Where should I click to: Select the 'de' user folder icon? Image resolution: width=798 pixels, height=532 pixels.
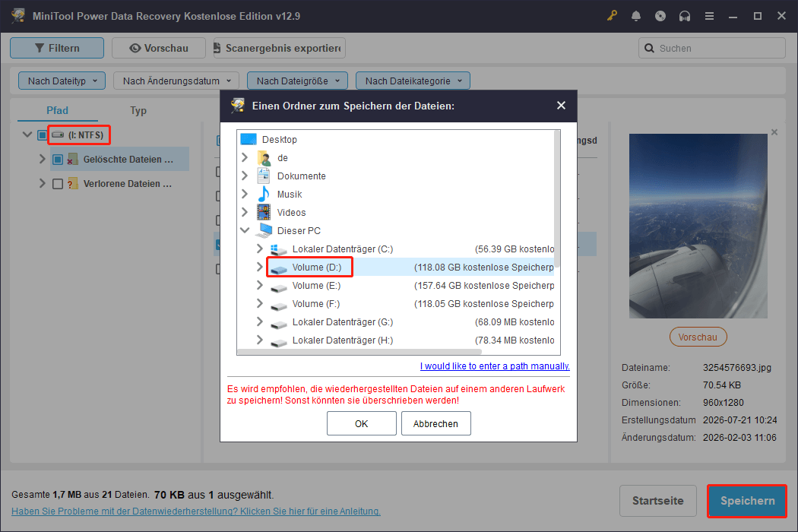(x=264, y=158)
